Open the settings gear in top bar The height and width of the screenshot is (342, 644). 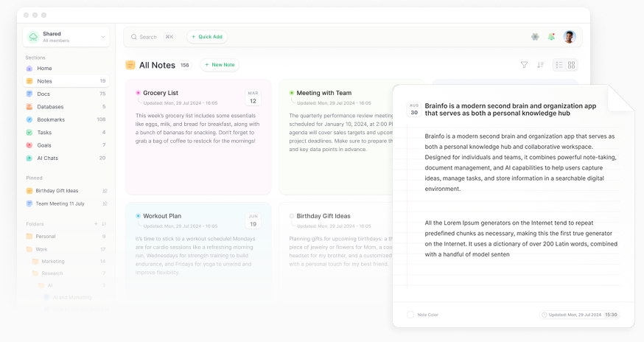point(535,37)
